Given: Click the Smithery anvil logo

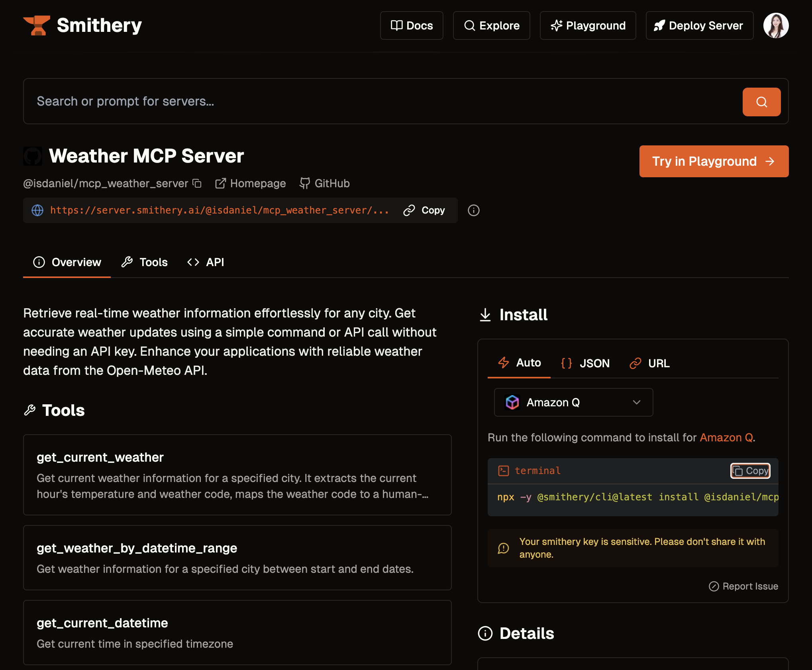Looking at the screenshot, I should click(37, 25).
